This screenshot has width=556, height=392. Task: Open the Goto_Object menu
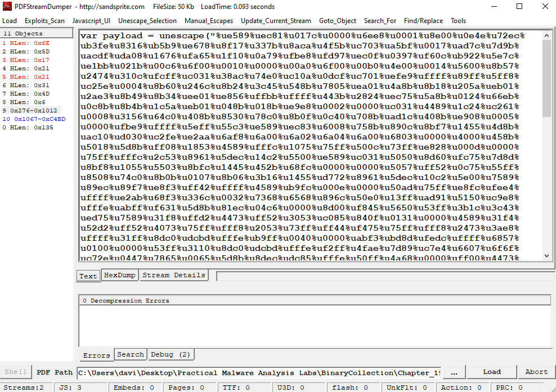[338, 21]
